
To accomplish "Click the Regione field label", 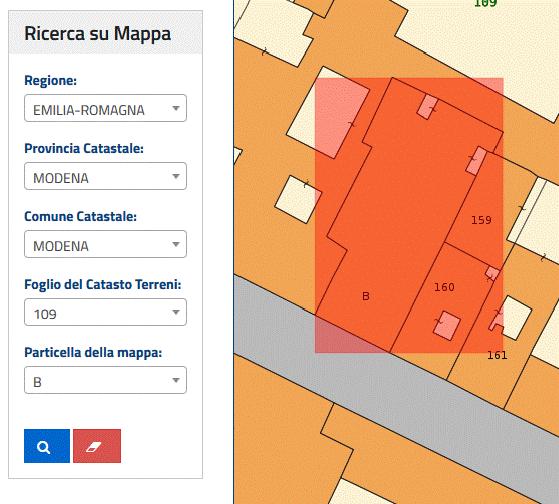I will pos(51,80).
